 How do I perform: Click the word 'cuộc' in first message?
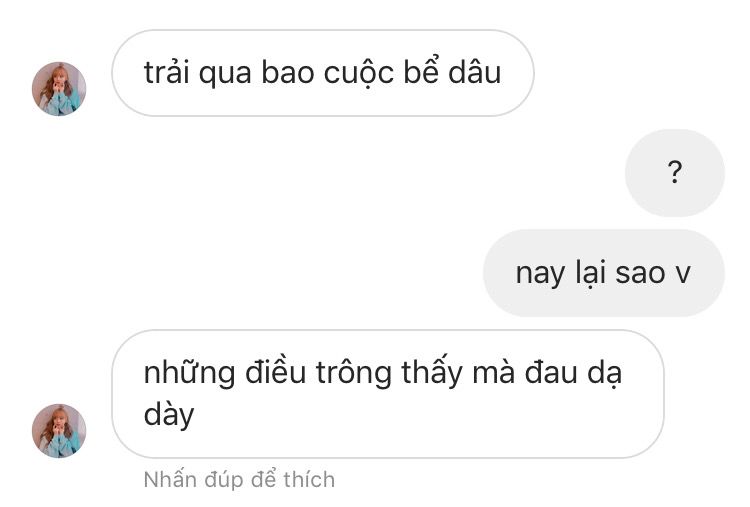click(359, 74)
